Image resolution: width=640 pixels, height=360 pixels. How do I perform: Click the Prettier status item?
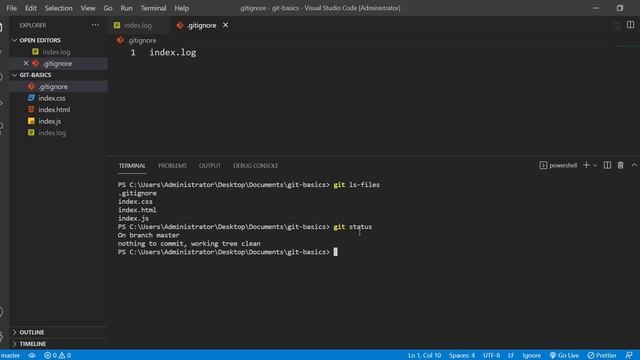pyautogui.click(x=602, y=356)
